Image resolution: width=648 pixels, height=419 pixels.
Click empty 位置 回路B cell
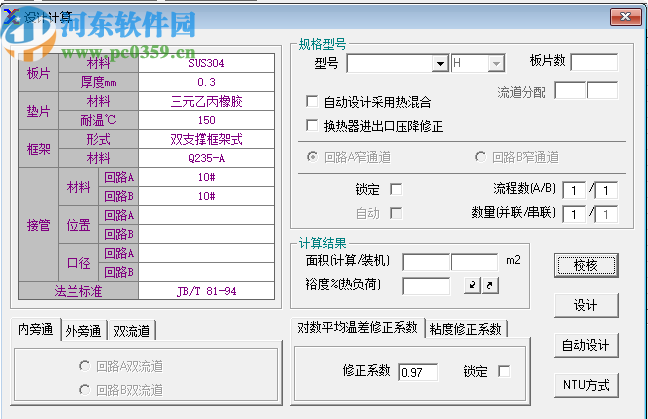tap(206, 234)
